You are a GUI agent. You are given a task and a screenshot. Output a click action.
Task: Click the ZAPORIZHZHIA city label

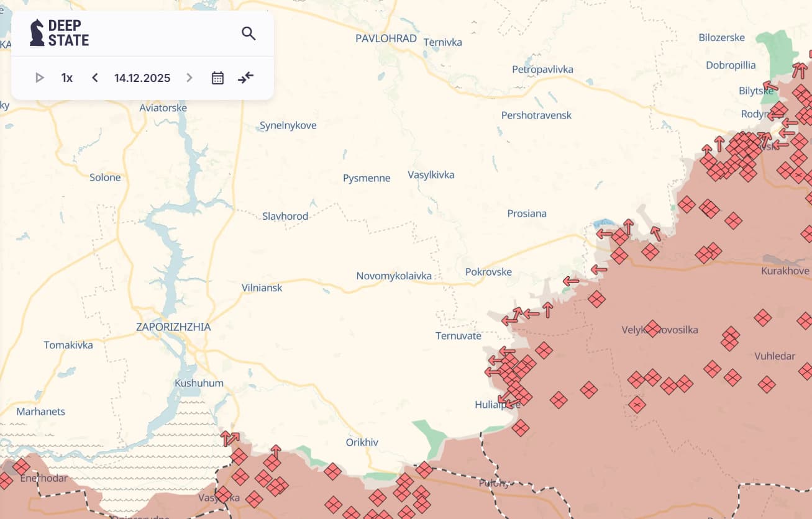pos(173,327)
